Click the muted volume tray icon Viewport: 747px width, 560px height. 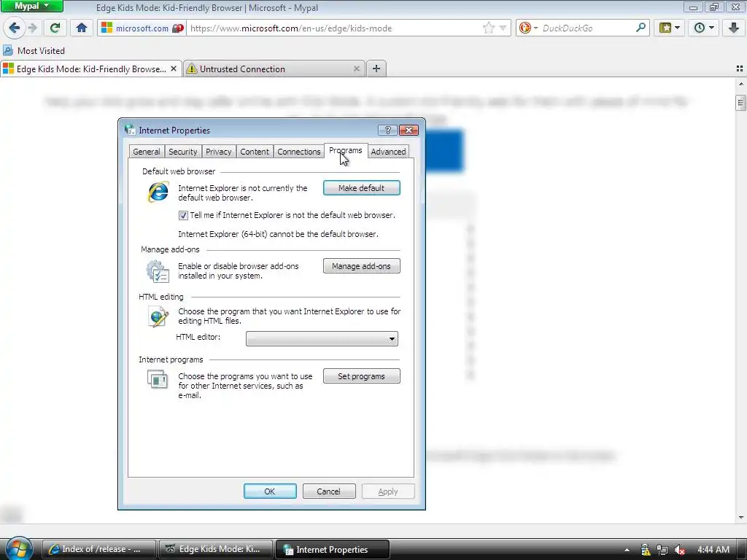680,550
